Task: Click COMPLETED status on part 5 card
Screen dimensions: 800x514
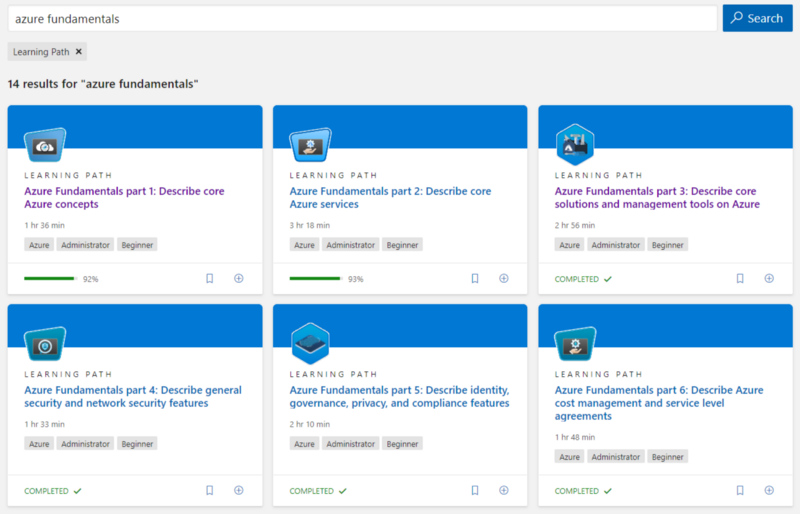Action: (318, 491)
